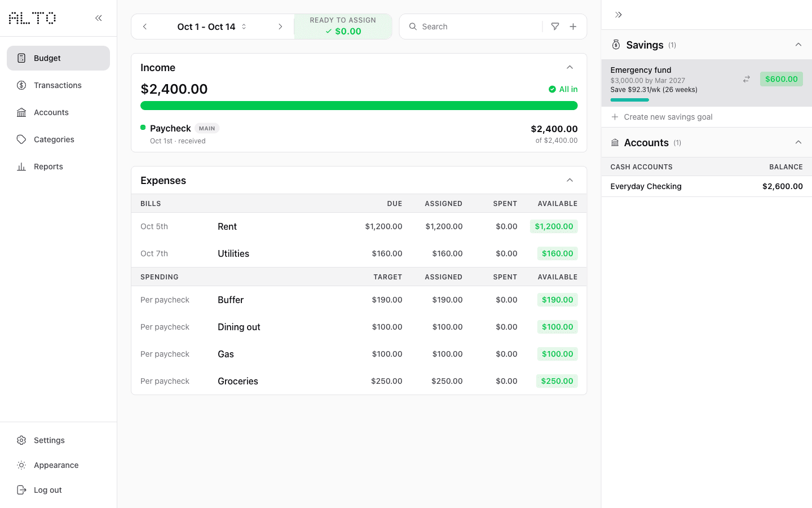Open Appearance options
This screenshot has width=812, height=508.
[58, 465]
